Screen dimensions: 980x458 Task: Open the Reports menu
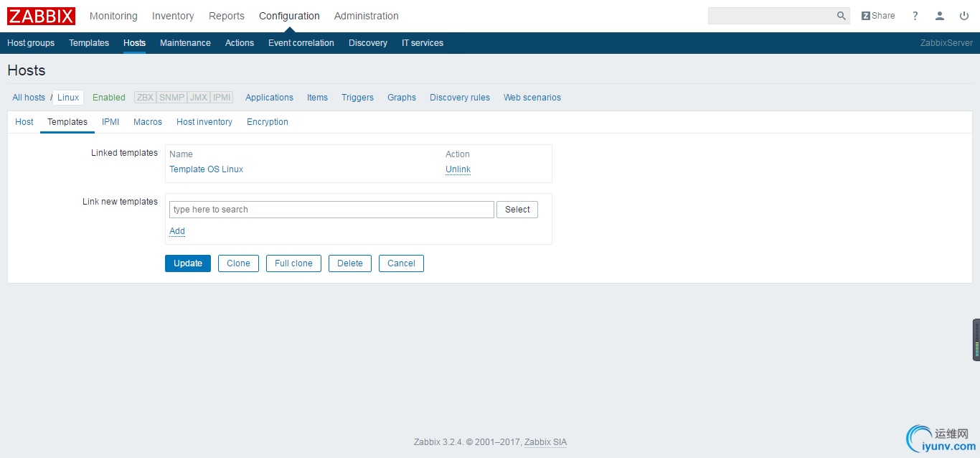click(227, 16)
